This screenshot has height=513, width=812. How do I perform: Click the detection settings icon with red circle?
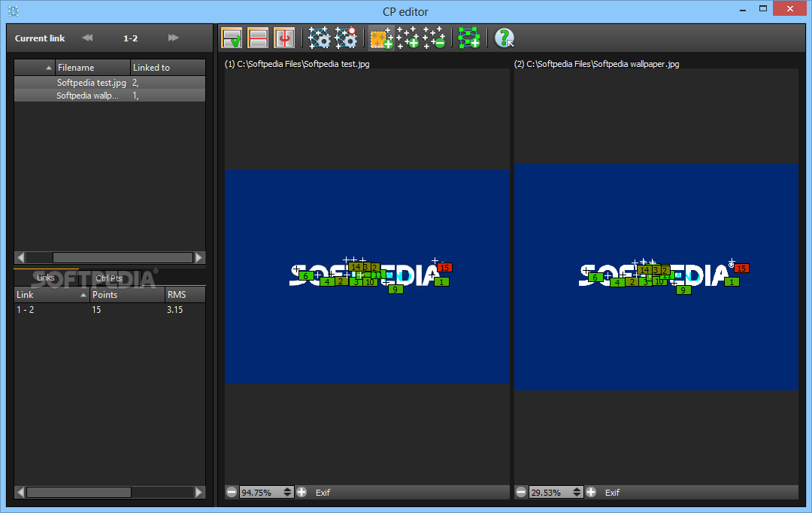[x=346, y=38]
